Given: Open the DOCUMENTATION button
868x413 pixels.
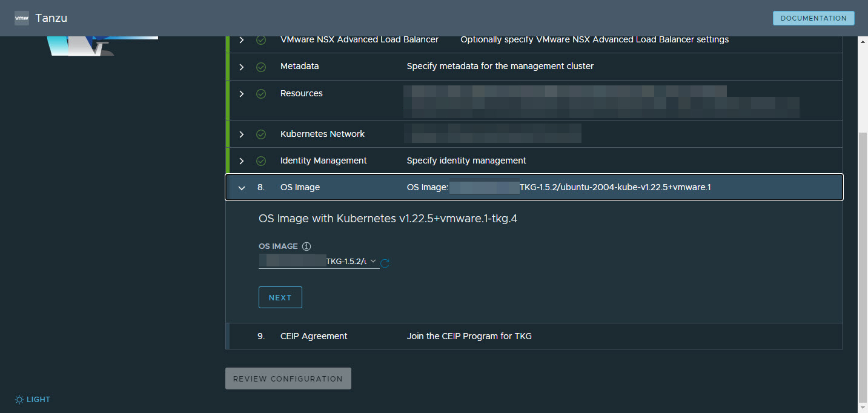Looking at the screenshot, I should point(813,18).
